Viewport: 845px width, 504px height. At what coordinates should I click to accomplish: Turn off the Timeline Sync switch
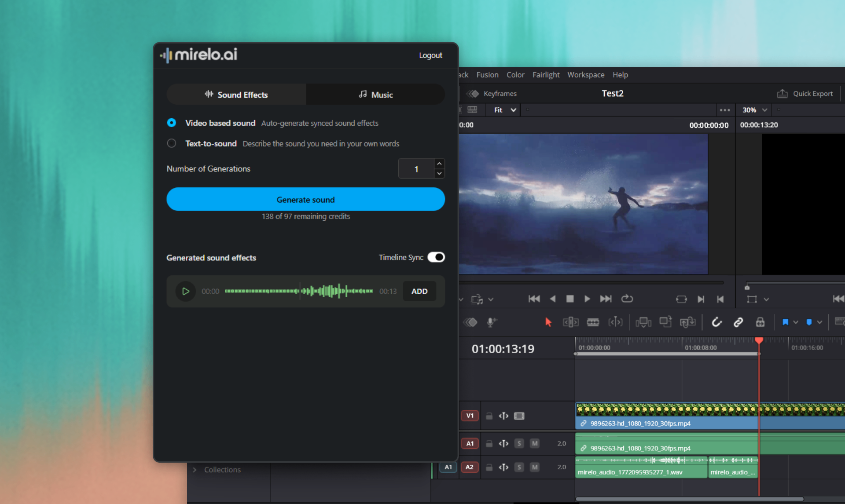[x=436, y=257]
